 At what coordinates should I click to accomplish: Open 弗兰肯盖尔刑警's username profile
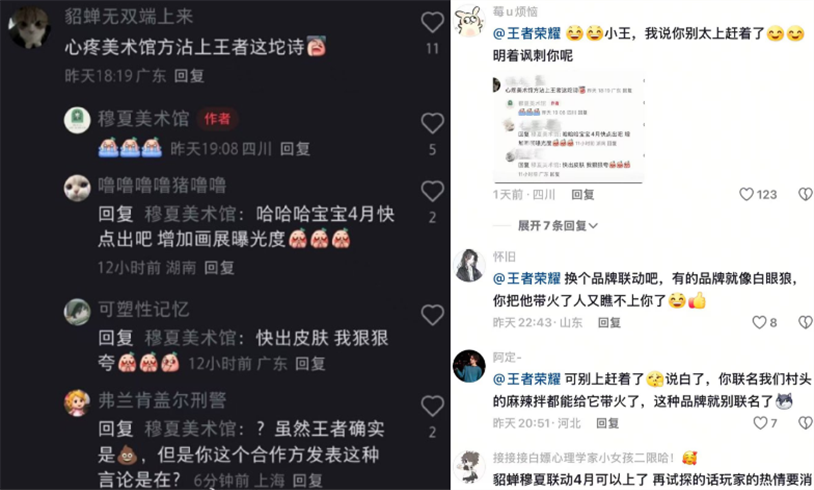tap(162, 400)
